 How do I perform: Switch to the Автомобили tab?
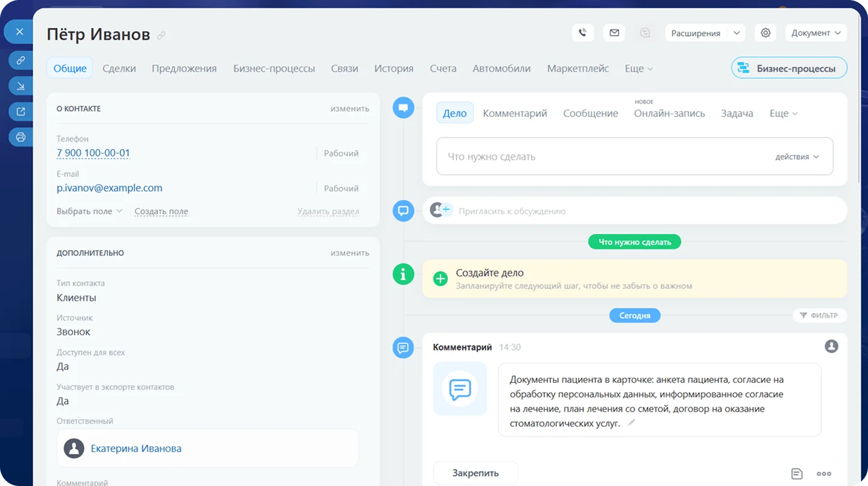pyautogui.click(x=502, y=69)
